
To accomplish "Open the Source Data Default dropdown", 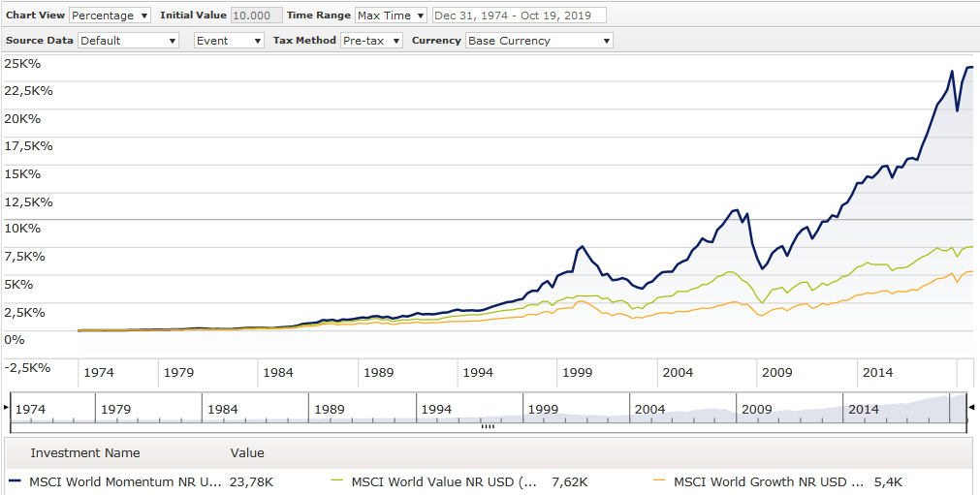I will coord(128,41).
